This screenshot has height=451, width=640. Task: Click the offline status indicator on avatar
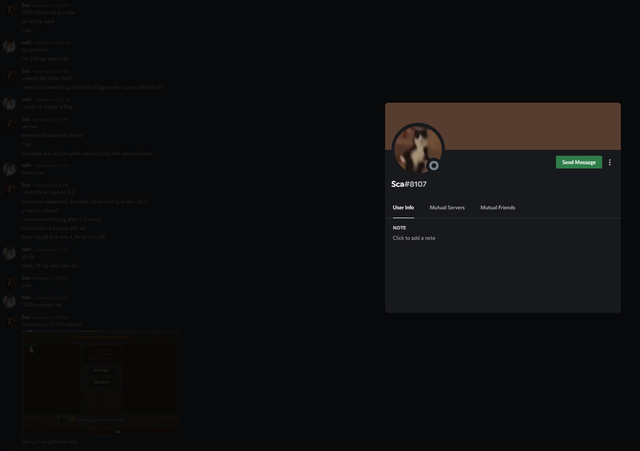433,165
